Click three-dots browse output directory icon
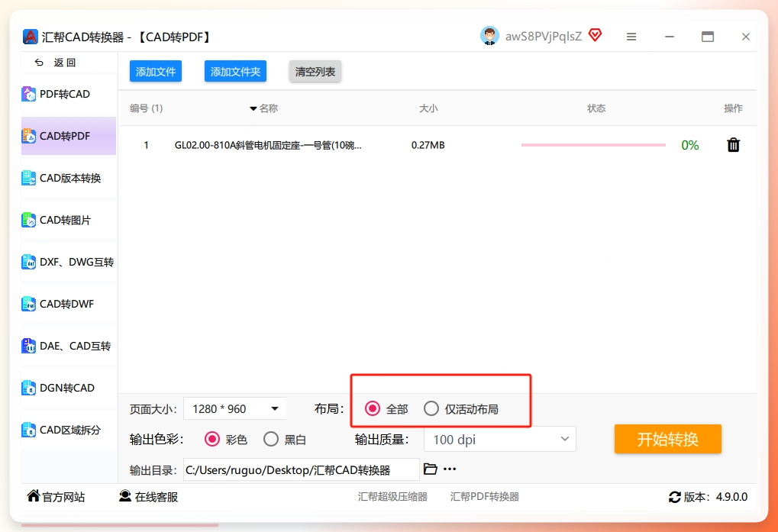This screenshot has height=532, width=778. 450,469
